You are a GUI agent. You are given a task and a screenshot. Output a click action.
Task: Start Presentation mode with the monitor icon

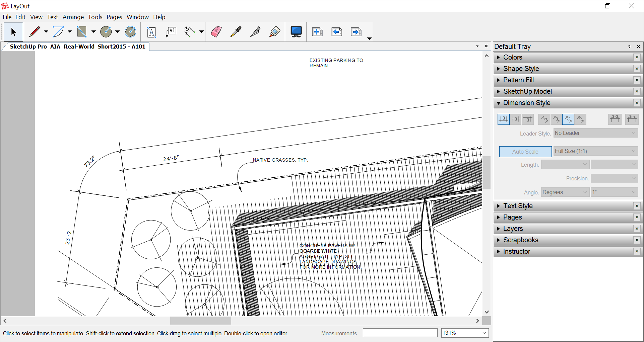point(296,32)
